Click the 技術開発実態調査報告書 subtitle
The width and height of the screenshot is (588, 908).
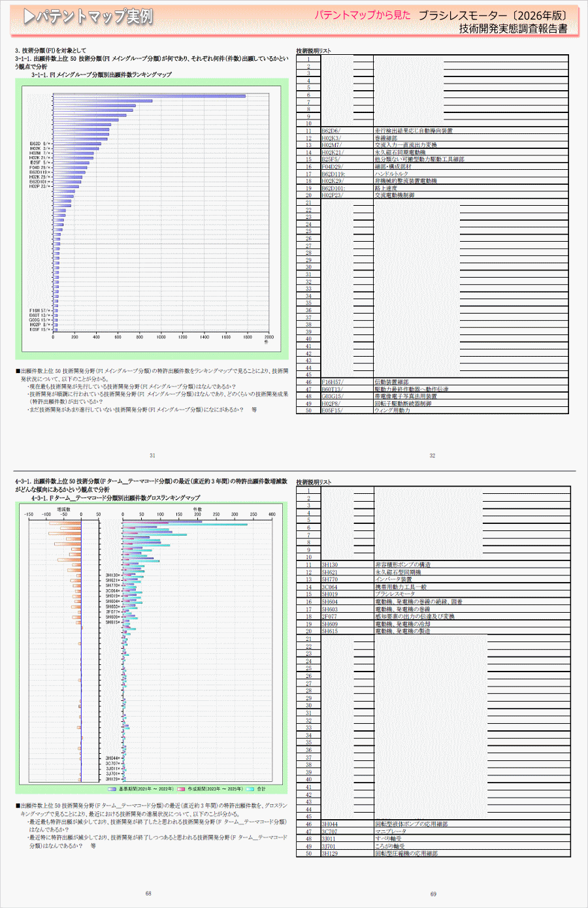(512, 29)
